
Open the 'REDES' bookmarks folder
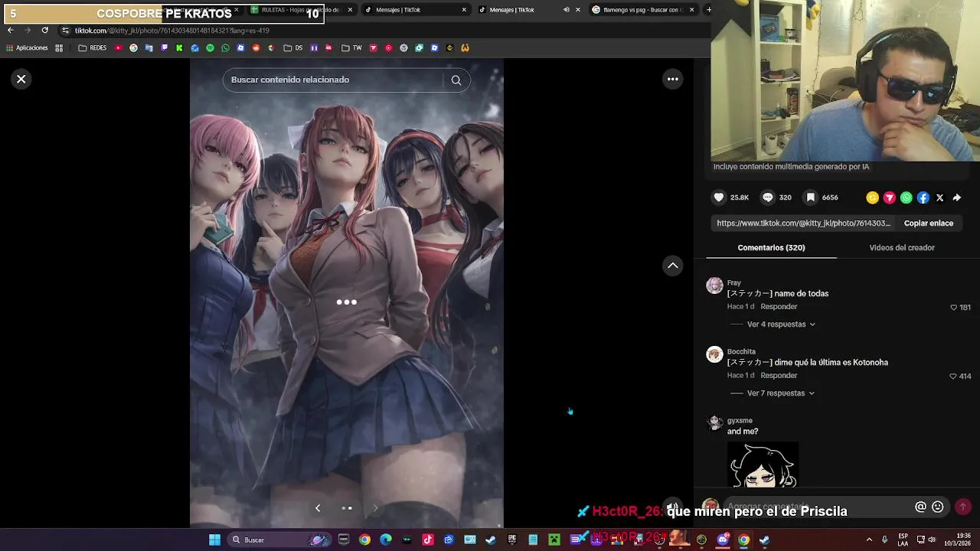point(93,48)
